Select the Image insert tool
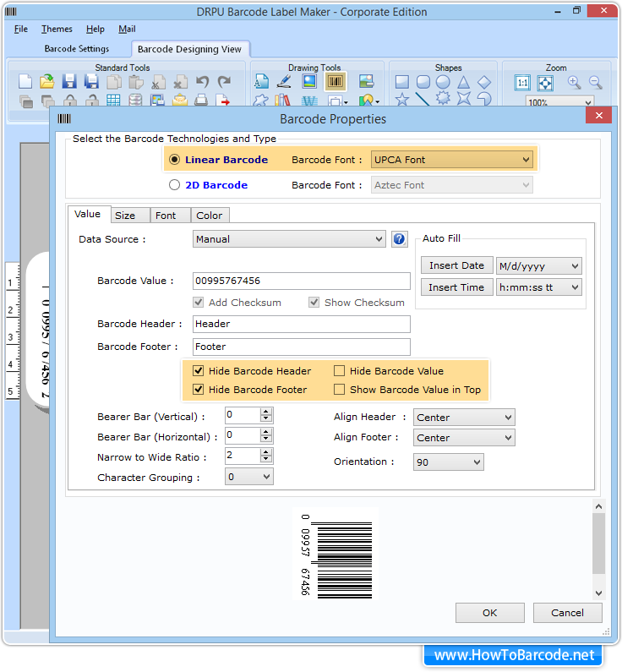Image resolution: width=622 pixels, height=672 pixels. pos(309,81)
